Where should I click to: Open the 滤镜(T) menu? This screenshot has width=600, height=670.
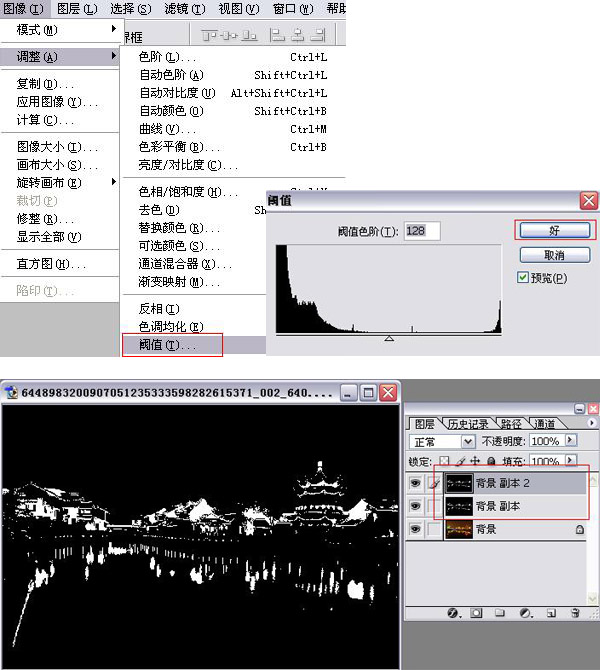pos(185,9)
